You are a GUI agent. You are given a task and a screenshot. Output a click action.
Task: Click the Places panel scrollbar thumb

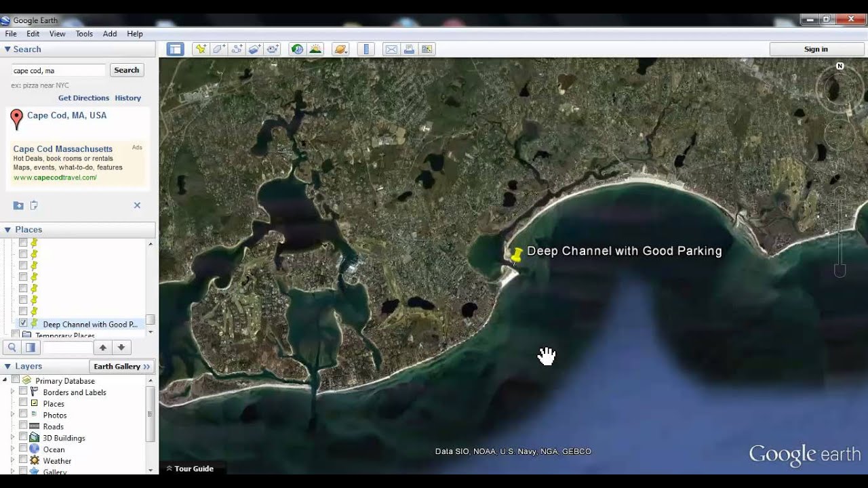pyautogui.click(x=151, y=320)
